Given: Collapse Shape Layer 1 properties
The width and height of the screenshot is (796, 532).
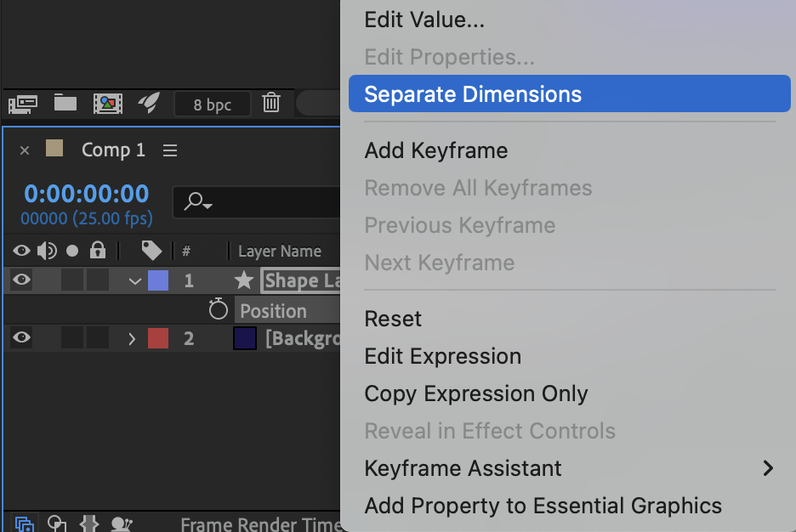Looking at the screenshot, I should [134, 281].
